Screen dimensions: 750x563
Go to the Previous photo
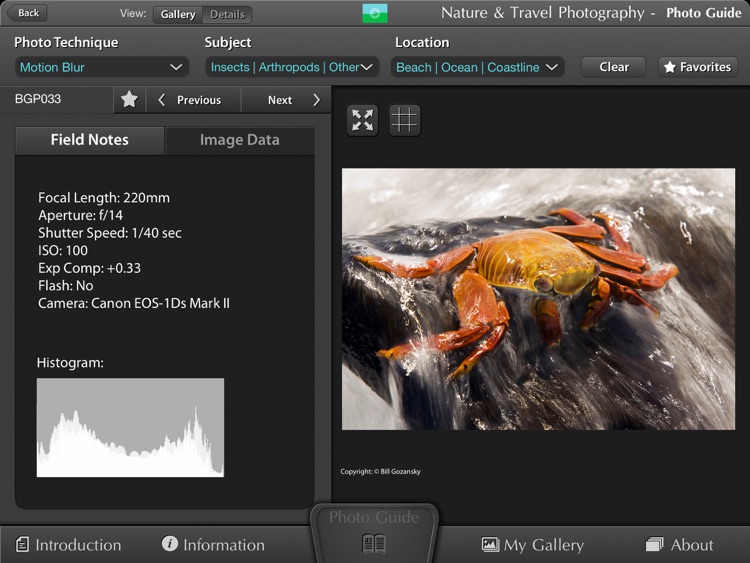coord(193,100)
